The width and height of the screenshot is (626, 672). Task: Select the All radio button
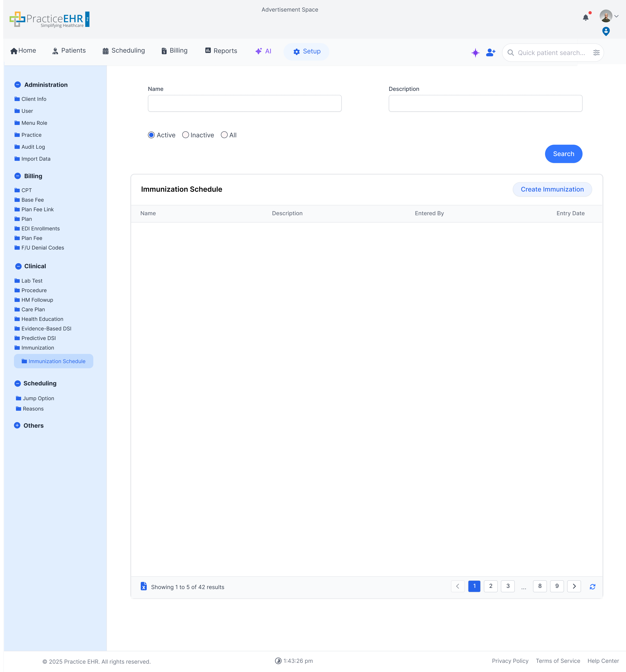(x=224, y=135)
